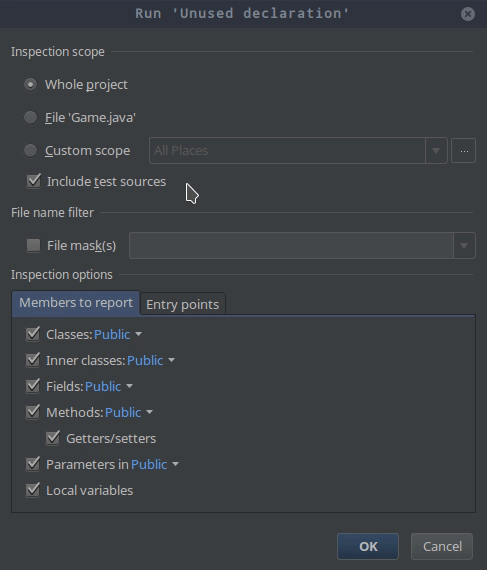Select the Members to report tab
This screenshot has width=487, height=570.
click(76, 302)
